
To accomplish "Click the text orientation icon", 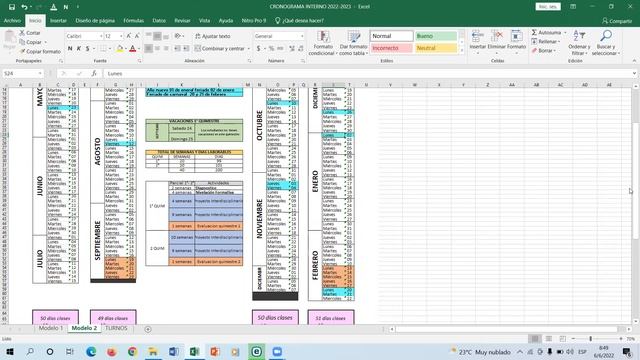I will 178,36.
